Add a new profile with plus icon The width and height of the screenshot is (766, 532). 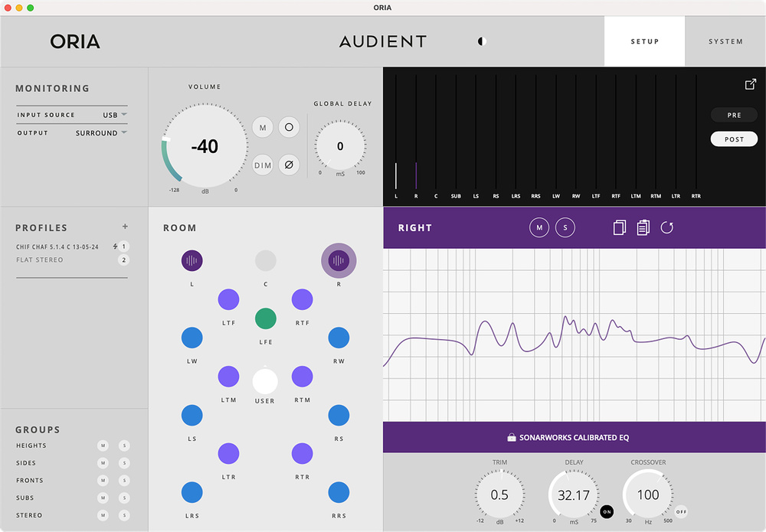[125, 227]
